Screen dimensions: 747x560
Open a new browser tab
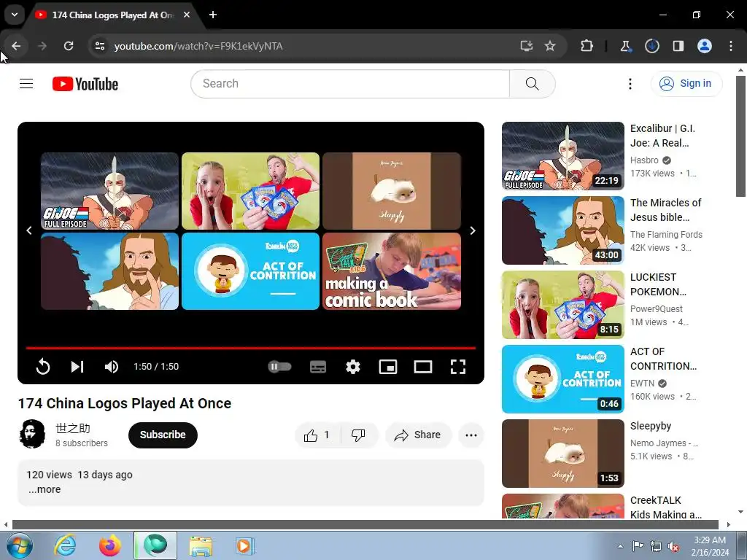(x=213, y=15)
